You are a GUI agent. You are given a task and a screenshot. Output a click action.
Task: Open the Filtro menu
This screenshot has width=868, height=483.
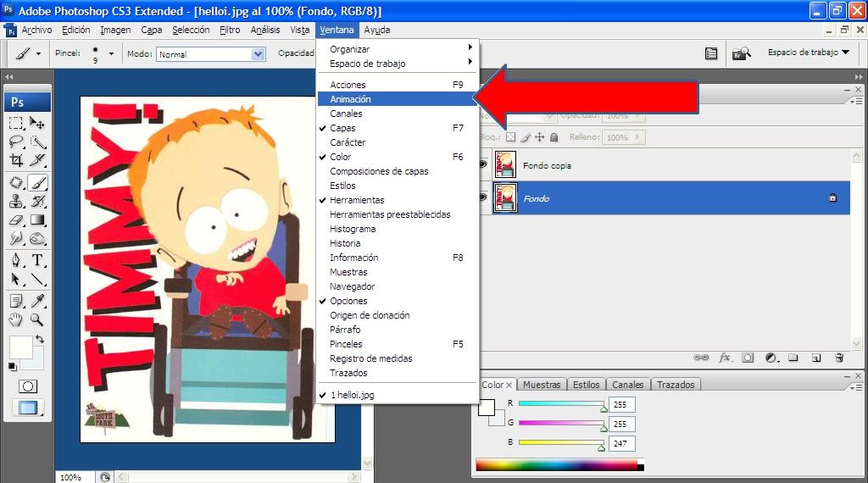(230, 30)
